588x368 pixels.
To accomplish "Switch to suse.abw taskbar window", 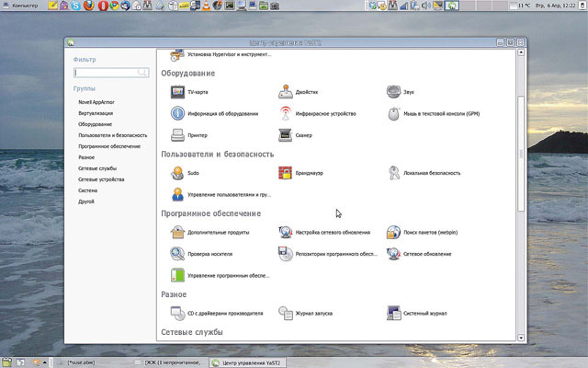I will coord(80,362).
